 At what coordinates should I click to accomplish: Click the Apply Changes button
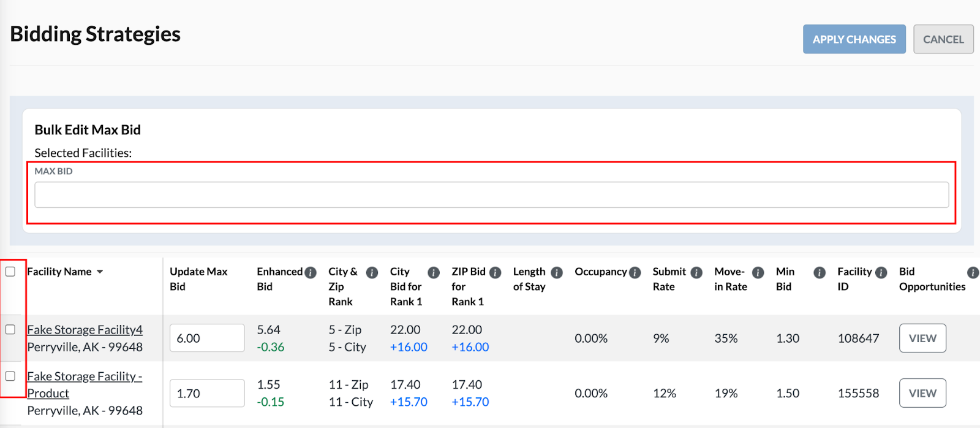click(854, 39)
